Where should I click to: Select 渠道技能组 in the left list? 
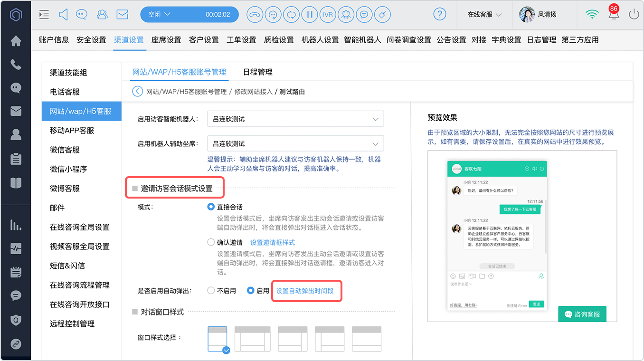pyautogui.click(x=68, y=73)
